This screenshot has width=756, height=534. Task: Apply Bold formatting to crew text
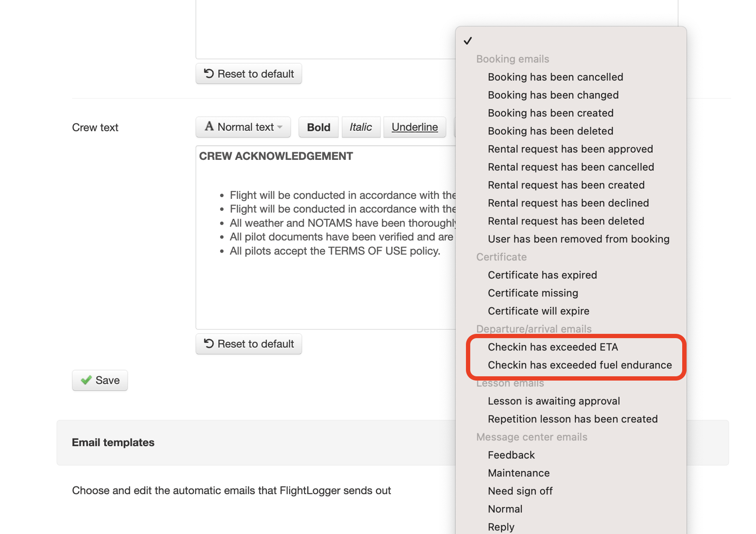point(318,127)
